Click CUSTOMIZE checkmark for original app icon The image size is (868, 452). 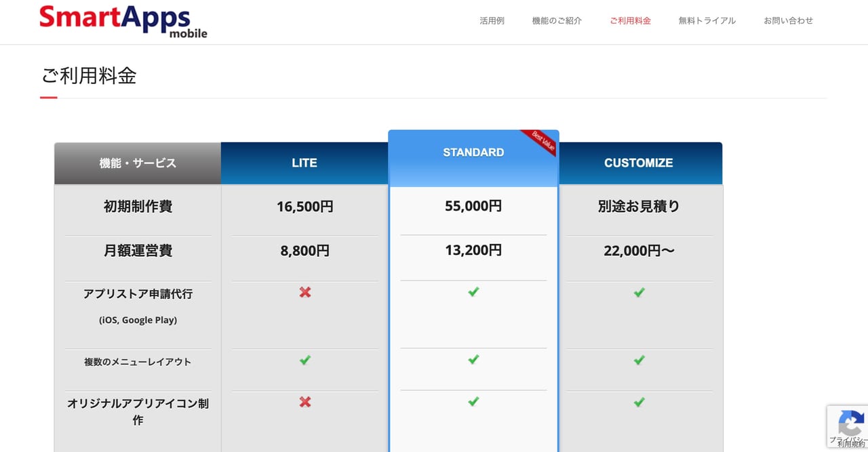pyautogui.click(x=639, y=402)
